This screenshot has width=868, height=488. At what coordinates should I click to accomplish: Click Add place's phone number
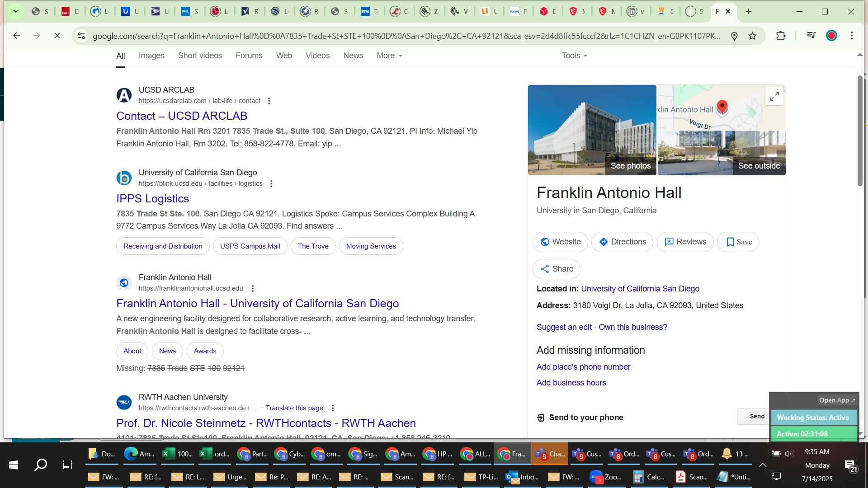click(x=583, y=367)
